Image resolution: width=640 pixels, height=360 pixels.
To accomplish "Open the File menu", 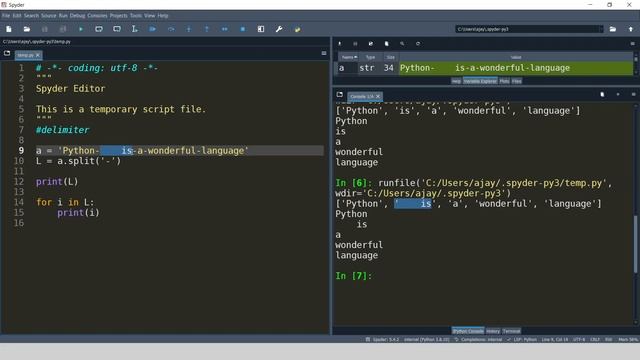I will (x=6, y=16).
